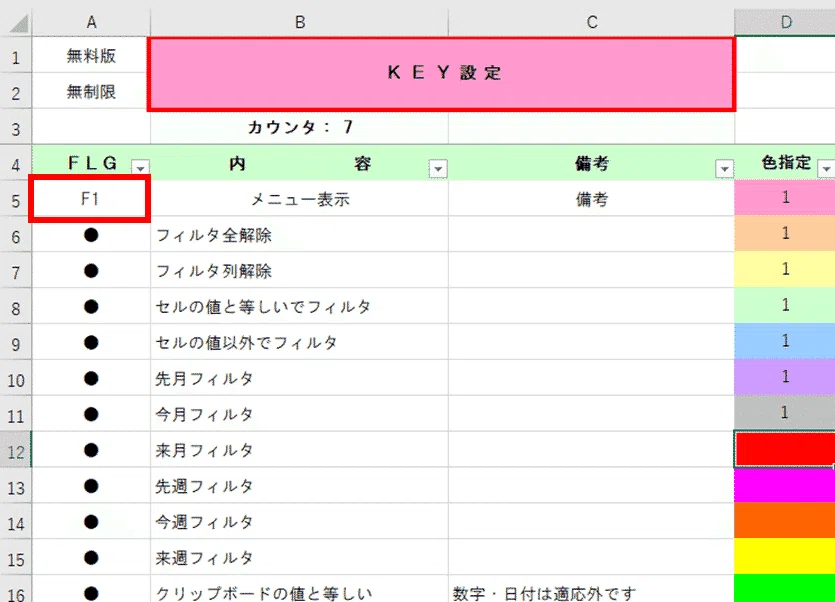Select row 12 header
Viewport: 835px width, 602px height.
[16, 452]
